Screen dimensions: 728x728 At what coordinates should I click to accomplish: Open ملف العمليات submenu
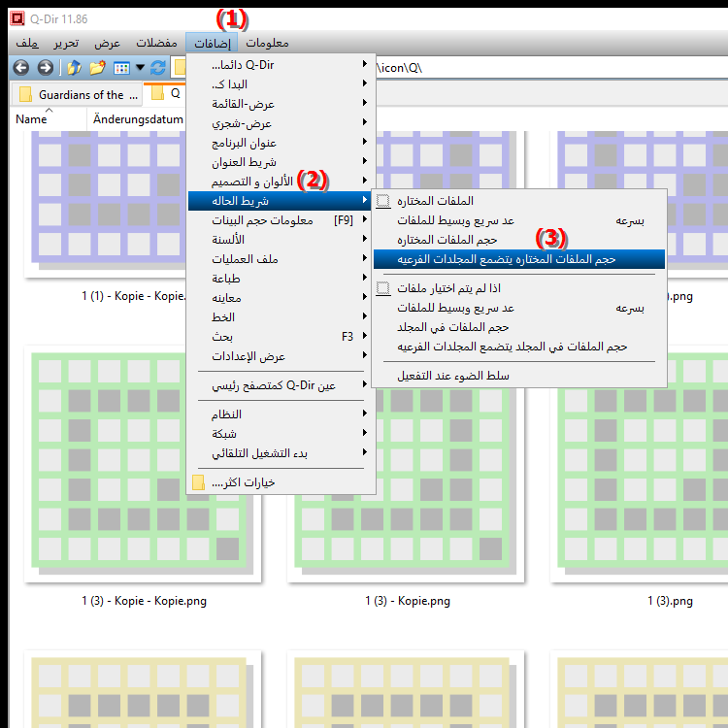tap(281, 259)
